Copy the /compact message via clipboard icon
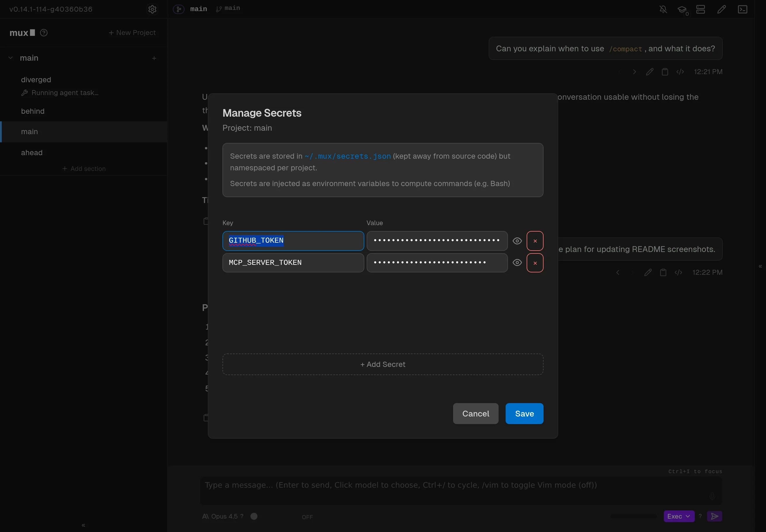 (x=665, y=72)
